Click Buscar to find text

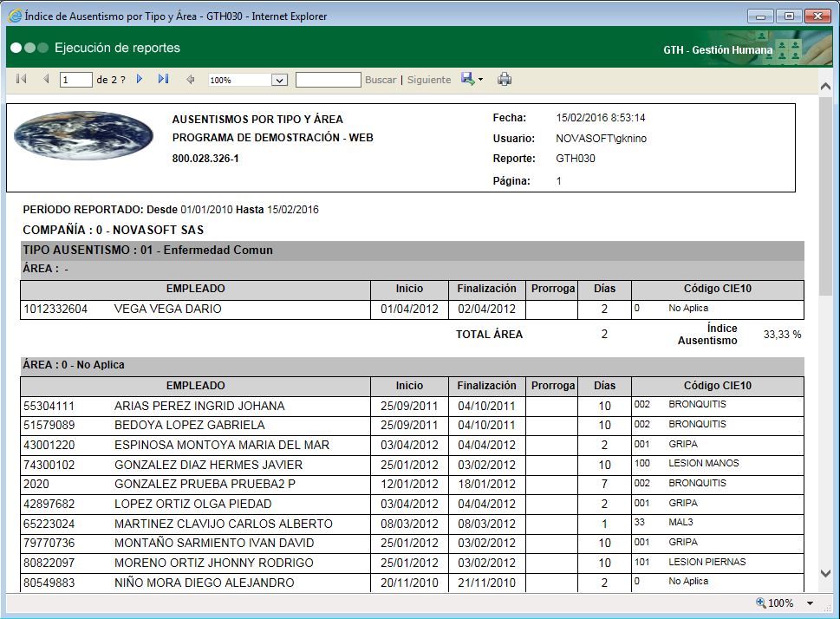click(x=381, y=80)
